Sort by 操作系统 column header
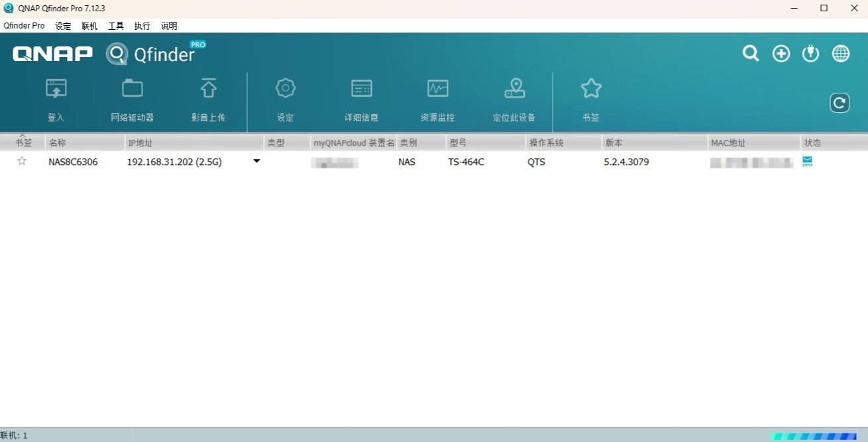The width and height of the screenshot is (868, 442). 563,142
